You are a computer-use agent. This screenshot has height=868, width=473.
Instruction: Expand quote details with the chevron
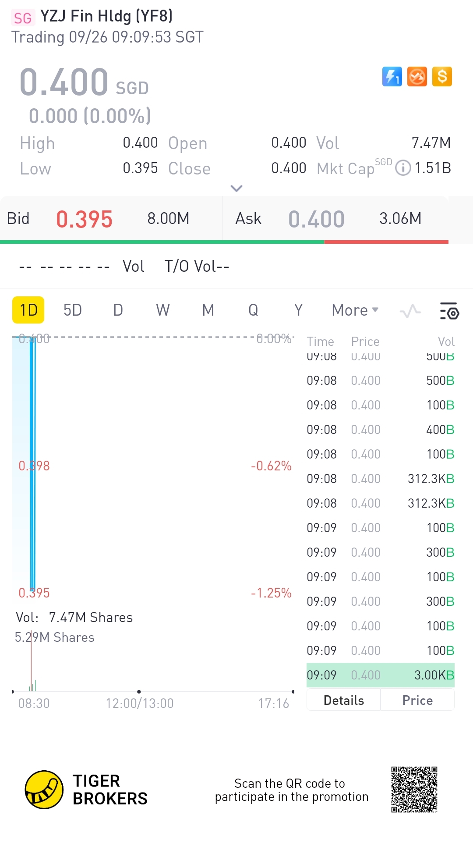[236, 189]
